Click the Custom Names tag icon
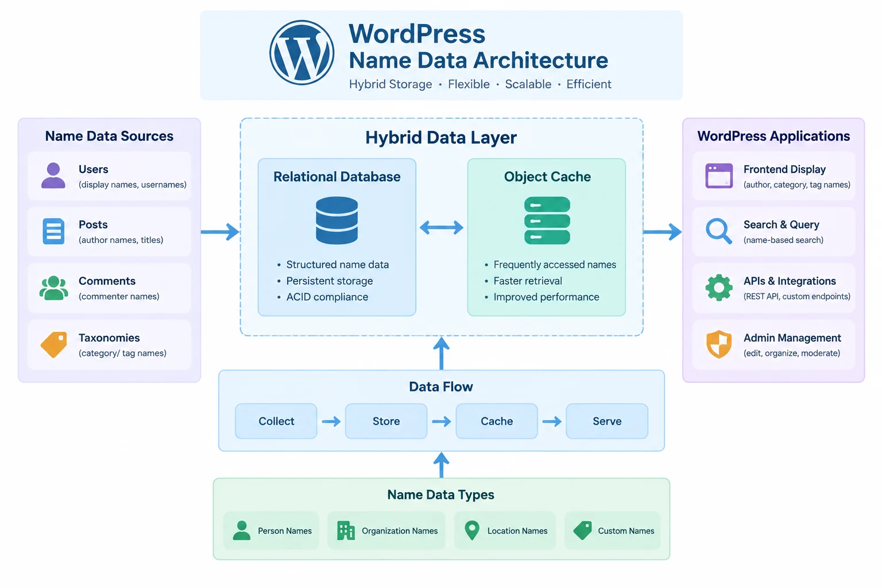Viewport: 882px width, 588px height. (x=582, y=531)
